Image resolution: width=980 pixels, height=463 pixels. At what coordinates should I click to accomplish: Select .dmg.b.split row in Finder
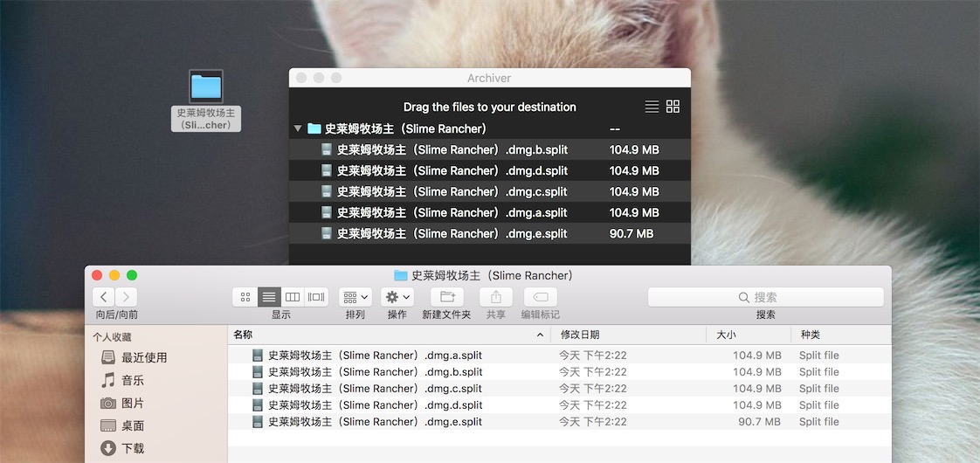(559, 372)
